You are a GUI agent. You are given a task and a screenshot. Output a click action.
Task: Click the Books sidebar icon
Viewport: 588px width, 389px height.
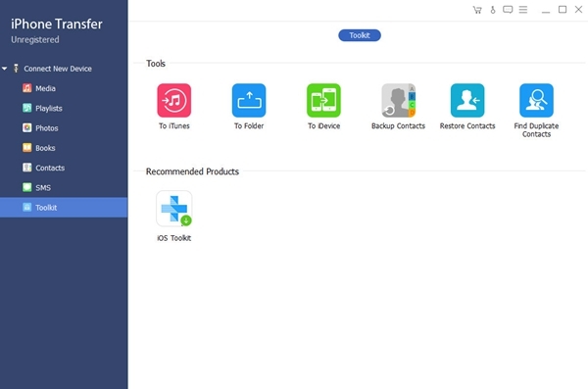27,148
